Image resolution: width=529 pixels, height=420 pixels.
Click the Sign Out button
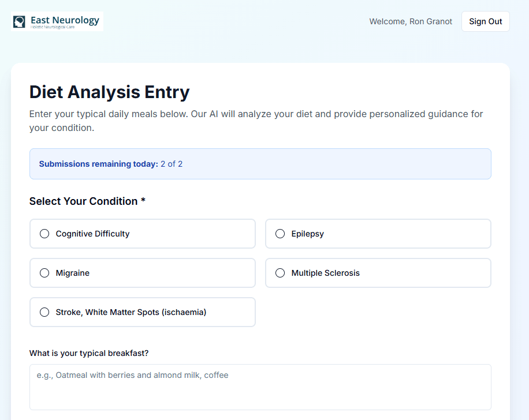pyautogui.click(x=485, y=21)
